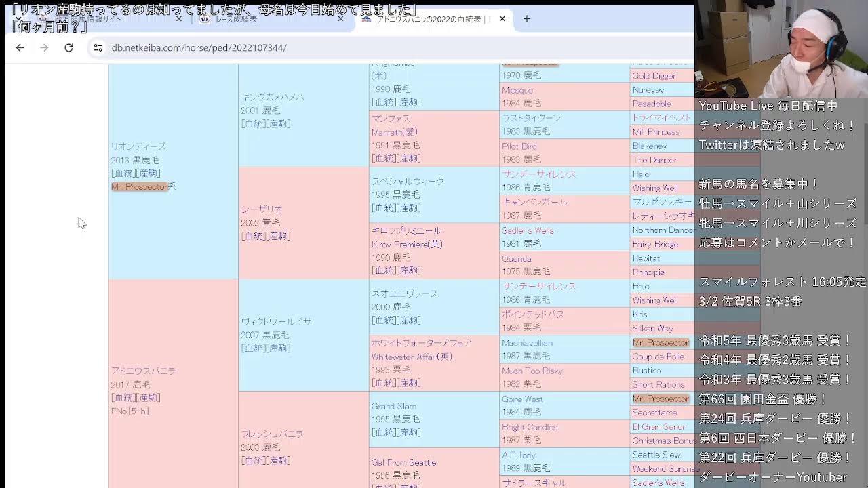868x488 pixels.
Task: Click the browser back arrow
Action: [20, 47]
